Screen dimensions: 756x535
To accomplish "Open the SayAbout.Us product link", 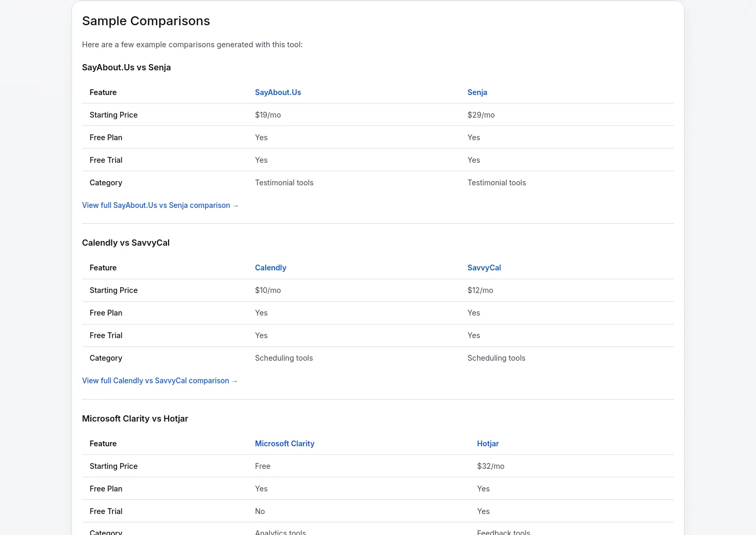I will click(278, 92).
